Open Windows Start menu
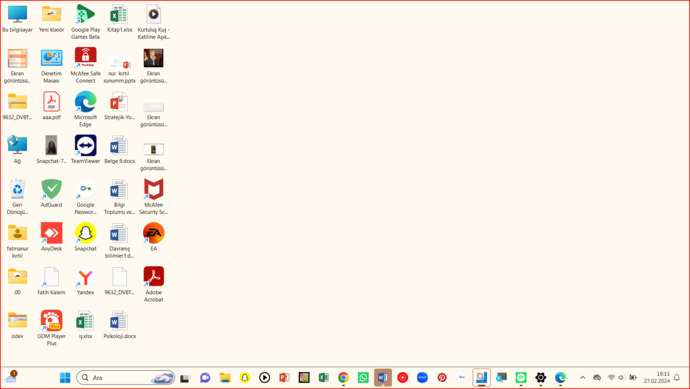 [65, 378]
